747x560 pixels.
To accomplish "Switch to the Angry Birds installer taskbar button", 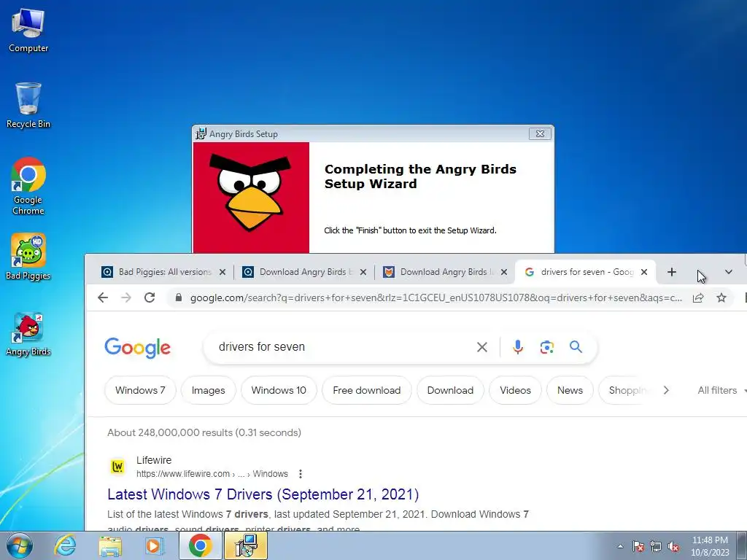I will click(x=246, y=545).
